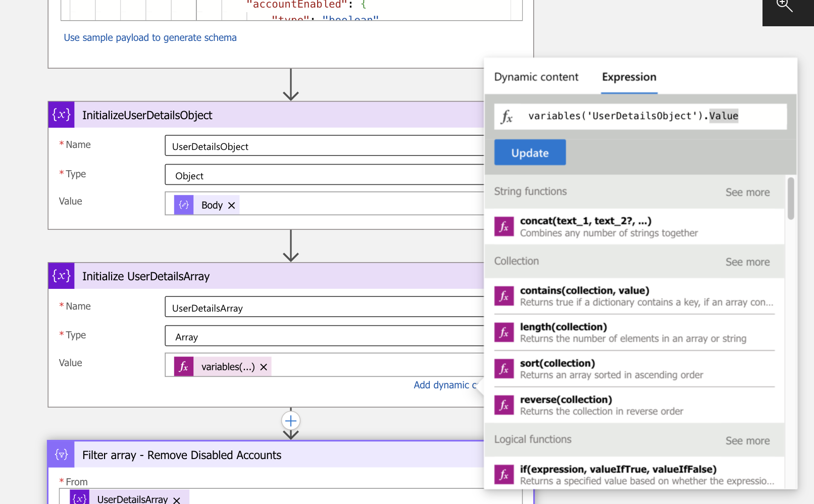
Task: Click the zoom magnifier icon
Action: [784, 6]
